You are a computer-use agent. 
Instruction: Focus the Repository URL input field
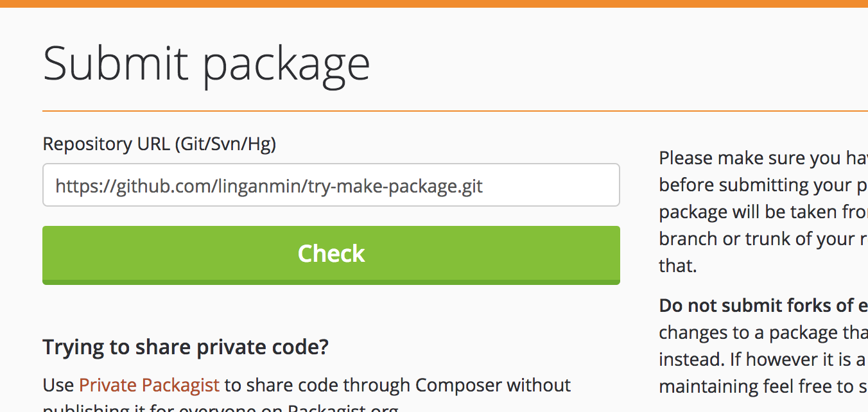pyautogui.click(x=331, y=185)
